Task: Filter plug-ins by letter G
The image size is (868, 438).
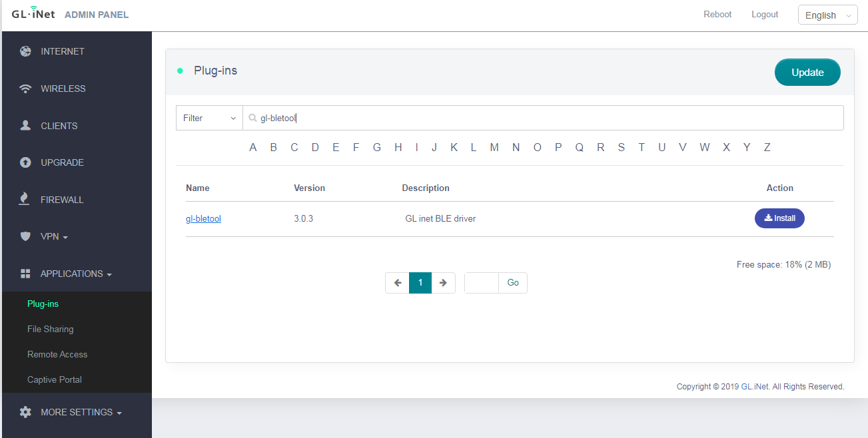Action: click(x=377, y=147)
